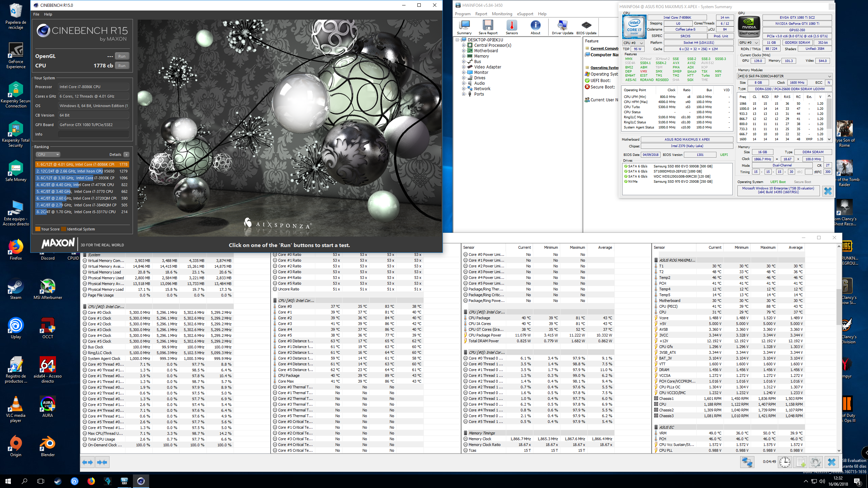Click blue X button in System Summary window
The height and width of the screenshot is (488, 868).
tap(828, 191)
